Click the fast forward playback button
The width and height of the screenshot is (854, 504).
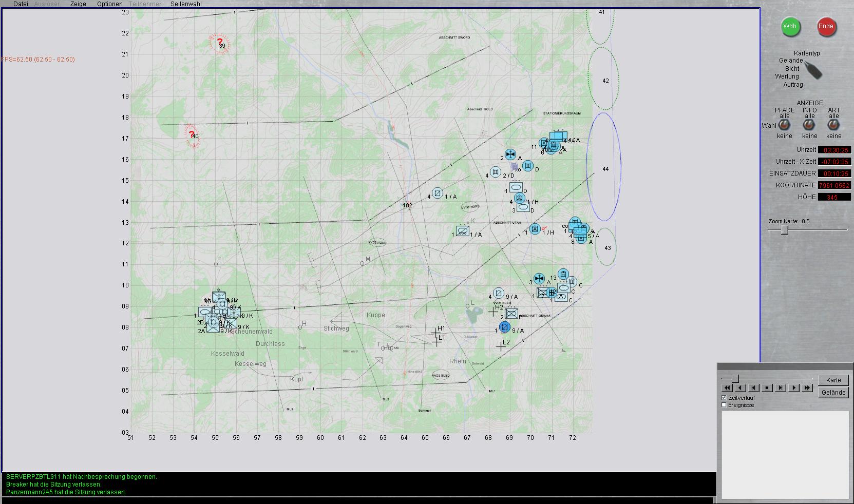coord(807,388)
